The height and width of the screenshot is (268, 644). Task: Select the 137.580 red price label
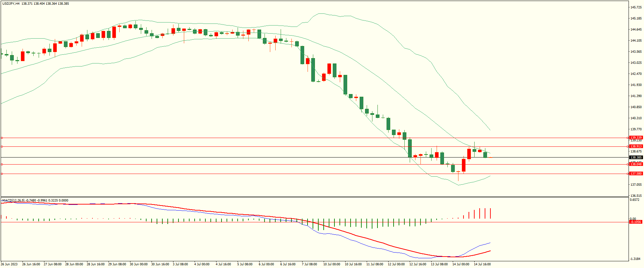pos(636,174)
